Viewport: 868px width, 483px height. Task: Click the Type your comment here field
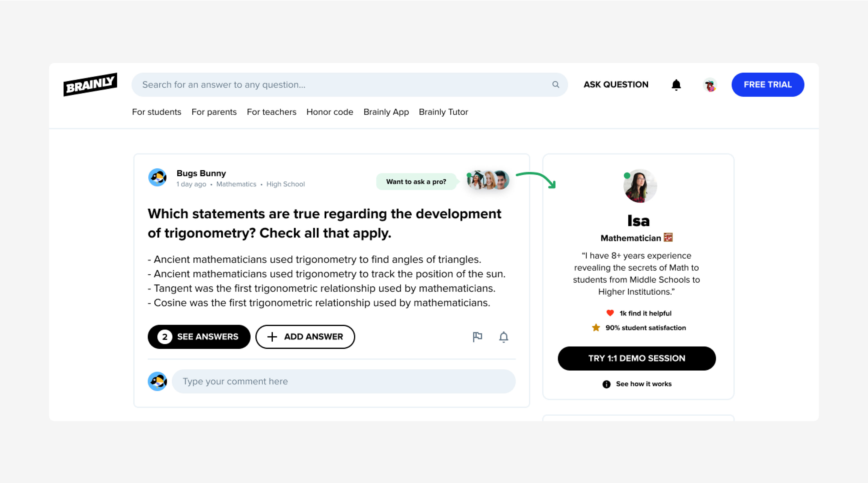pyautogui.click(x=344, y=381)
